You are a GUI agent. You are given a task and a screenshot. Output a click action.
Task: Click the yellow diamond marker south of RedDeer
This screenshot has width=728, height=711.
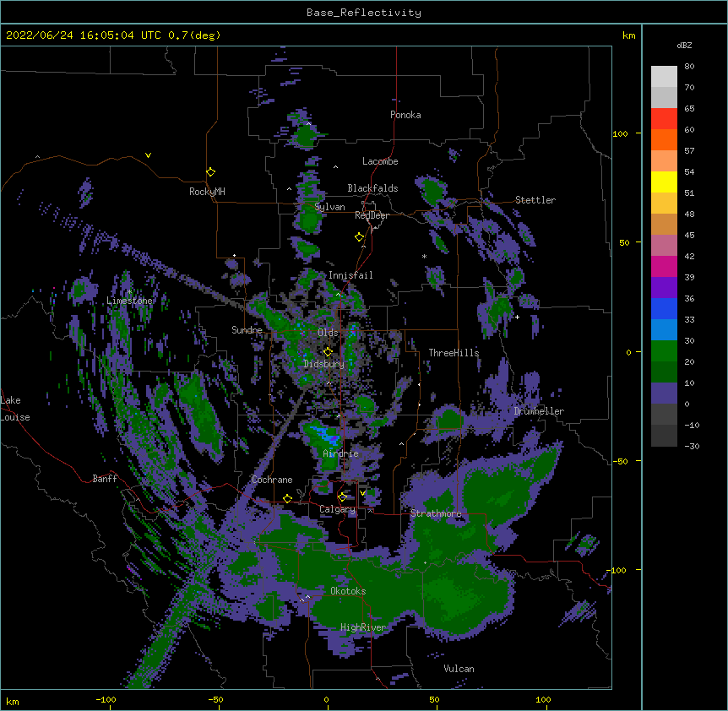coord(360,236)
